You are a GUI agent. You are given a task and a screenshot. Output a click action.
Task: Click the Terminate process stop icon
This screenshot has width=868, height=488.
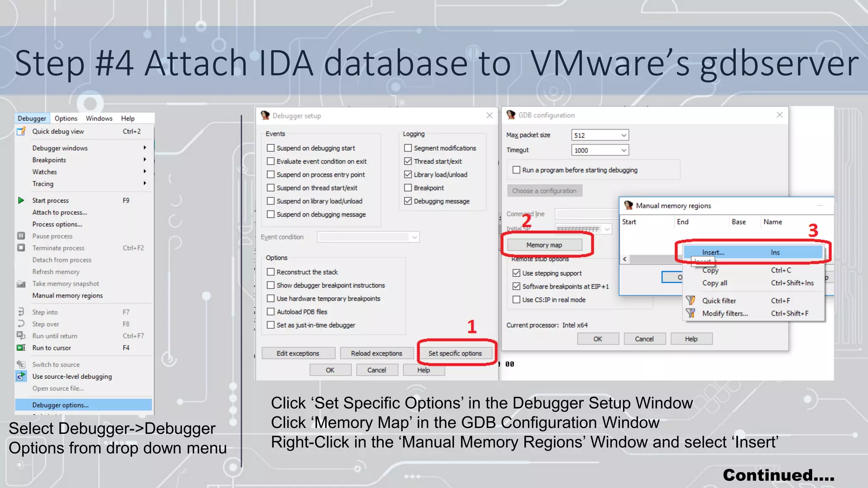tap(21, 247)
